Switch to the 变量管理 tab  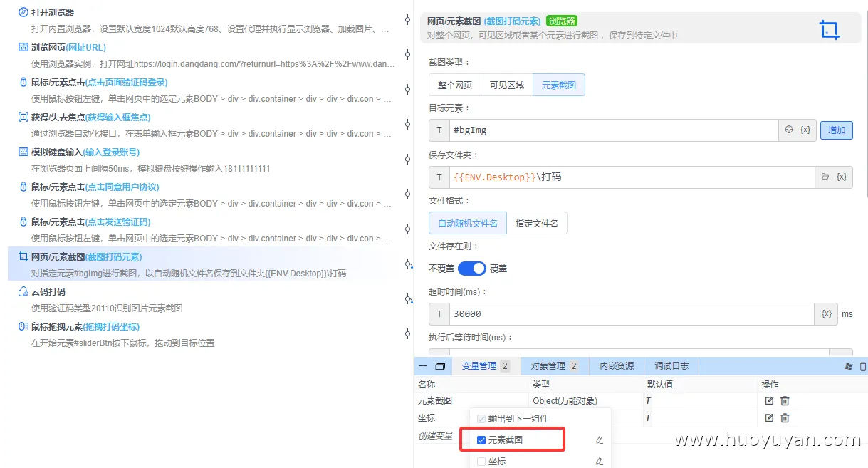(486, 366)
